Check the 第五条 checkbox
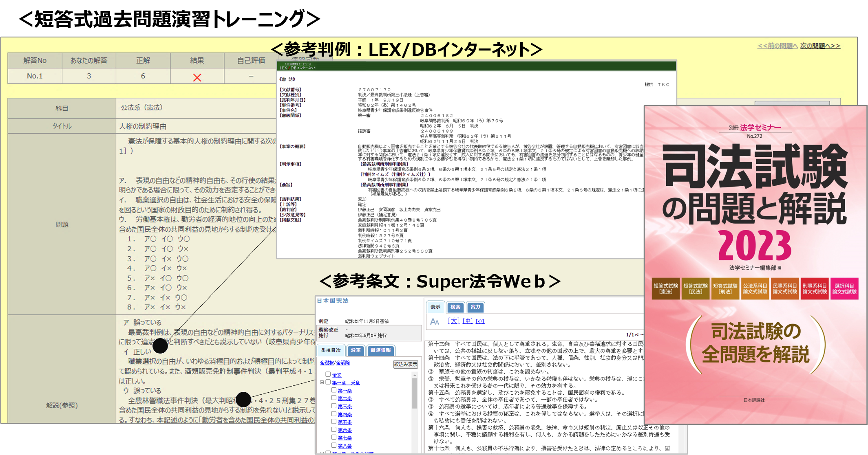 [334, 422]
